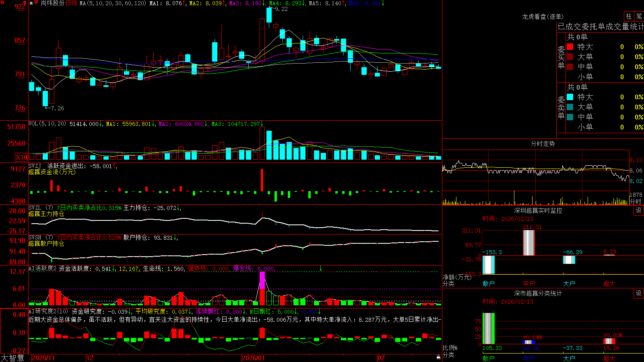Image resolution: width=644 pixels, height=362 pixels.
Task: Open settings 设 for 深圳超赢实时监控
Action: pos(639,210)
